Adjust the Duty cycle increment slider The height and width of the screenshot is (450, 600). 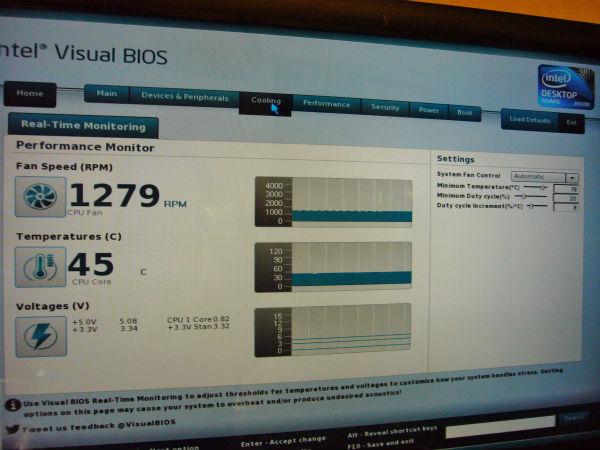pos(537,206)
